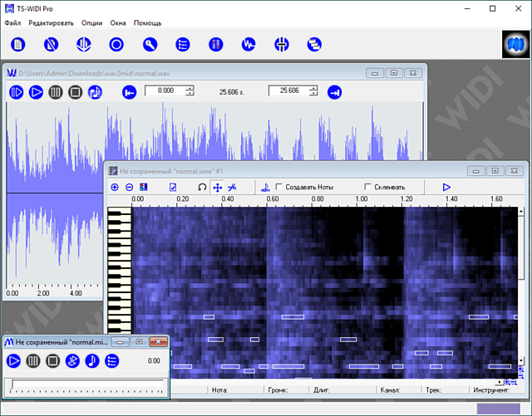The width and height of the screenshot is (532, 416).
Task: Click the zoom out (minus) icon in spectrogram toolbar
Action: point(129,188)
